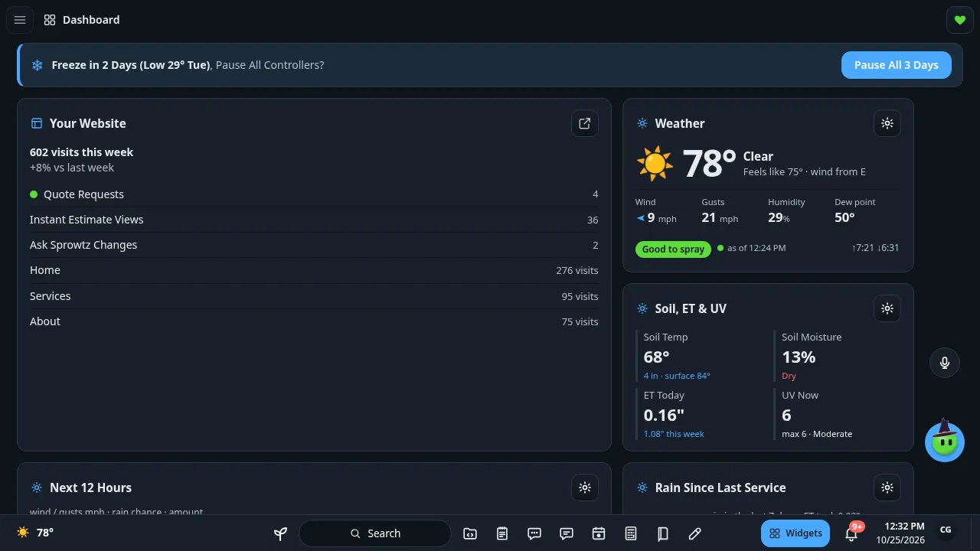
Task: Open the green wizard mascot assistant
Action: click(x=945, y=441)
